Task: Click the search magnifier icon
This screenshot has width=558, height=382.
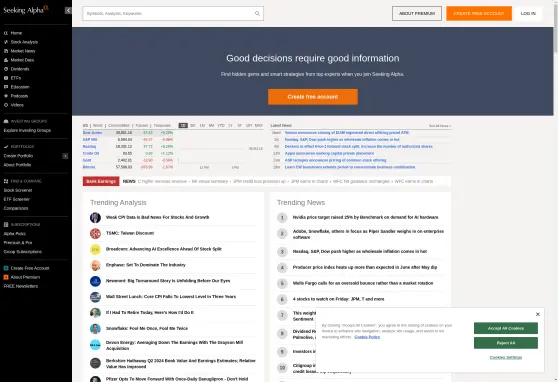Action: [257, 14]
